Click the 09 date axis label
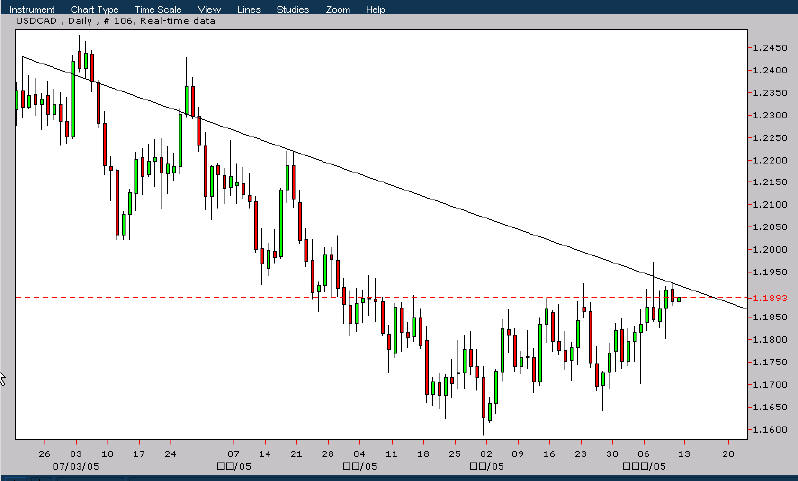The width and height of the screenshot is (798, 481). [517, 454]
